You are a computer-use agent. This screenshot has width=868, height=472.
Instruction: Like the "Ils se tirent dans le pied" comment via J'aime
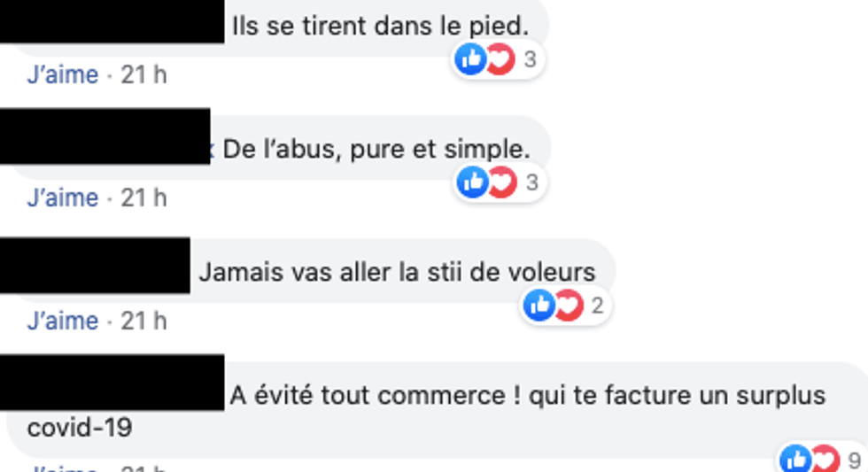click(63, 74)
